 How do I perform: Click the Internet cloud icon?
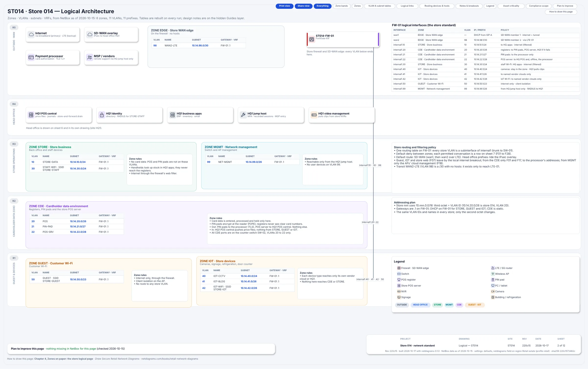click(31, 35)
